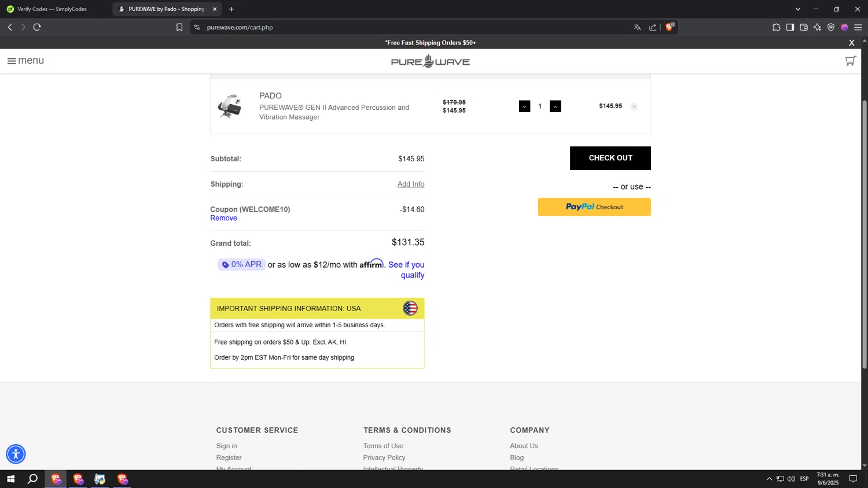Click the share page icon
Image resolution: width=868 pixels, height=488 pixels.
(653, 27)
